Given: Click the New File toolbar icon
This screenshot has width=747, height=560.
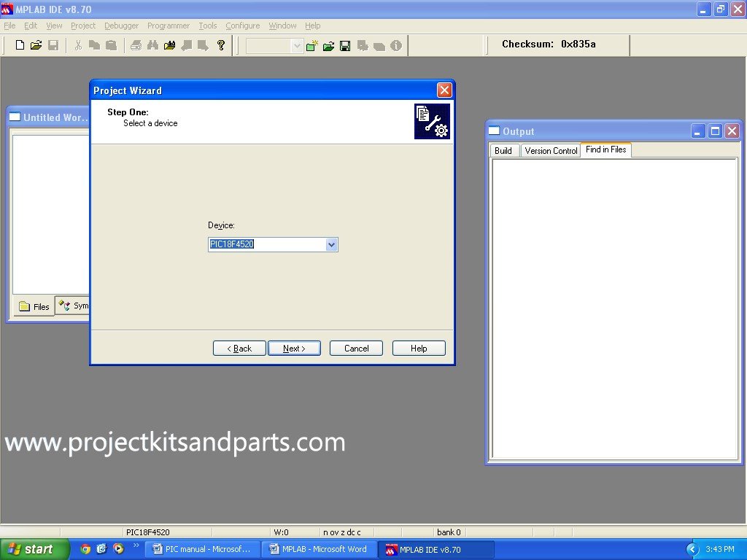Looking at the screenshot, I should [20, 45].
